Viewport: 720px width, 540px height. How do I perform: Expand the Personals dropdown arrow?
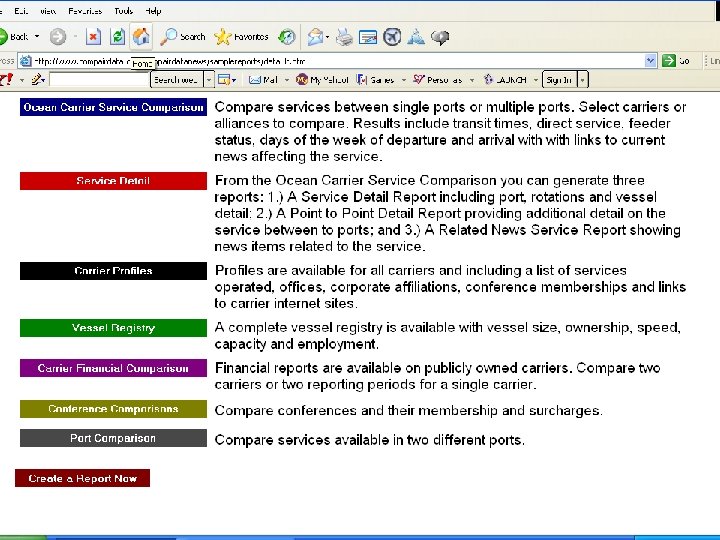pos(472,80)
